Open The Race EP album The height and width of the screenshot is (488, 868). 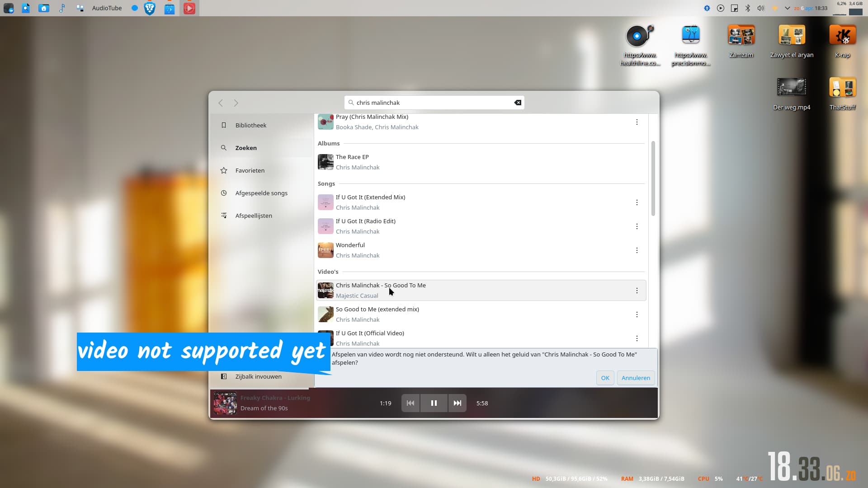pos(481,162)
